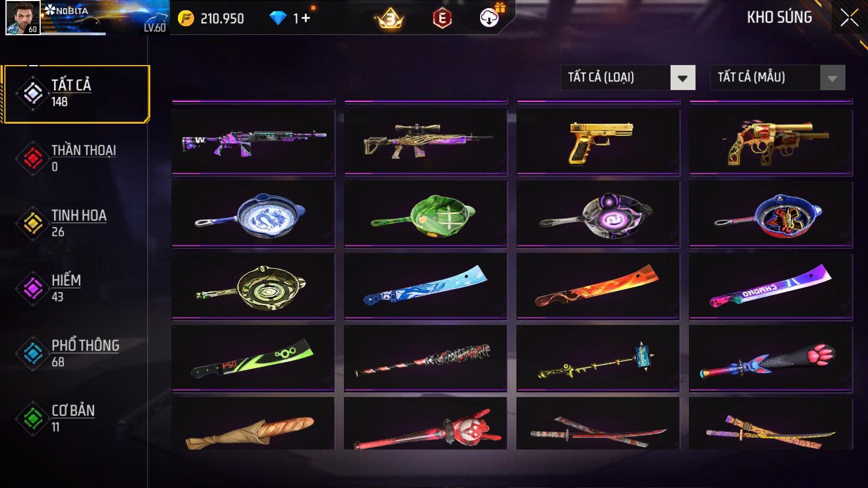The height and width of the screenshot is (488, 868).
Task: Open the Tất Cả (Loại) type filter box
Action: point(628,78)
